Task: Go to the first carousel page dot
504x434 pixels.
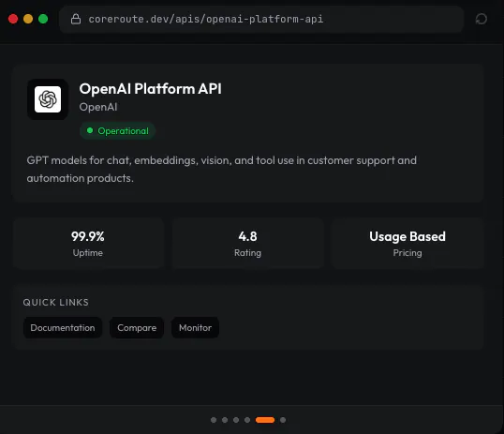Action: pyautogui.click(x=214, y=420)
